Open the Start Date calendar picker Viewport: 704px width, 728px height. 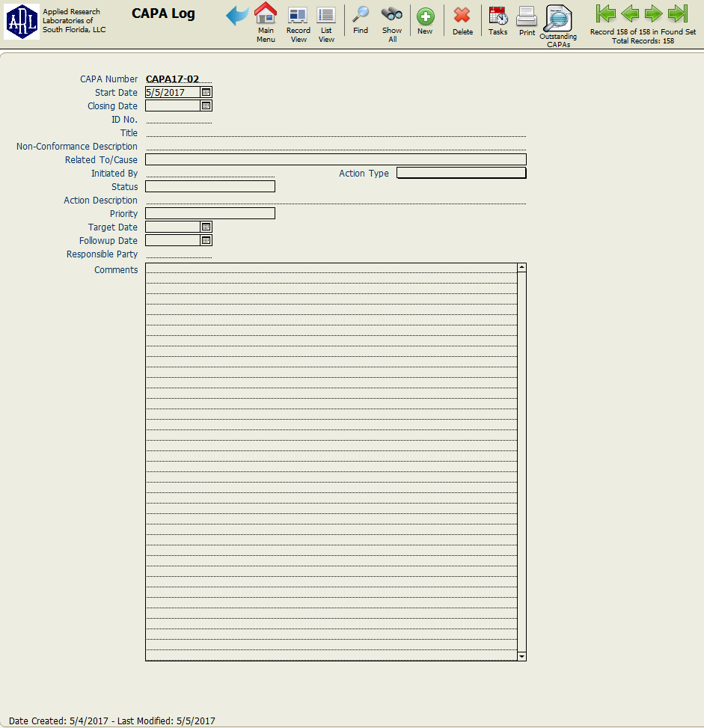[206, 92]
